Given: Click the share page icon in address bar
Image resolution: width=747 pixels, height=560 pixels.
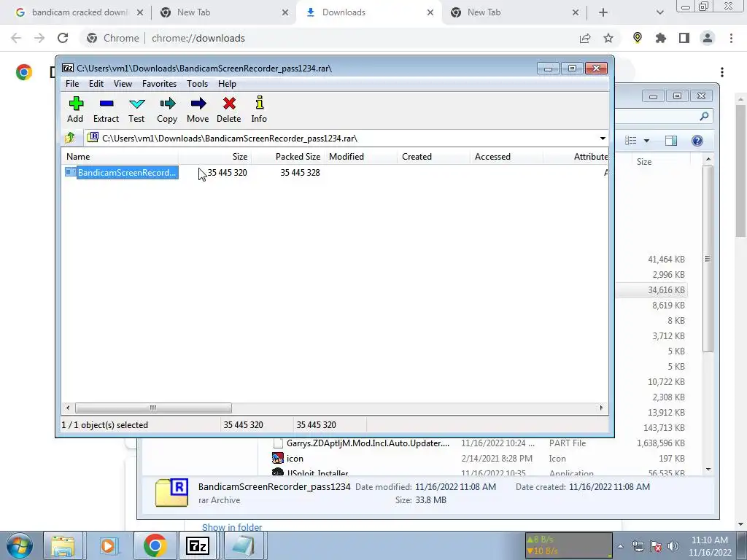Looking at the screenshot, I should tap(585, 38).
